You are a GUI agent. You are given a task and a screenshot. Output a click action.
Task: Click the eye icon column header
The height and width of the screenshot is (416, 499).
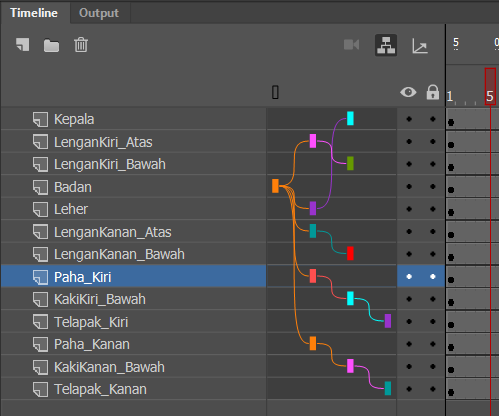[x=408, y=92]
